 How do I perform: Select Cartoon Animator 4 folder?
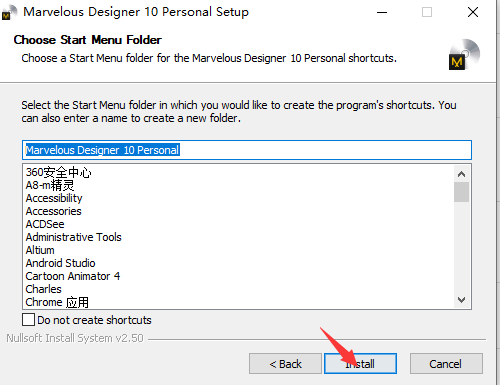click(x=73, y=276)
